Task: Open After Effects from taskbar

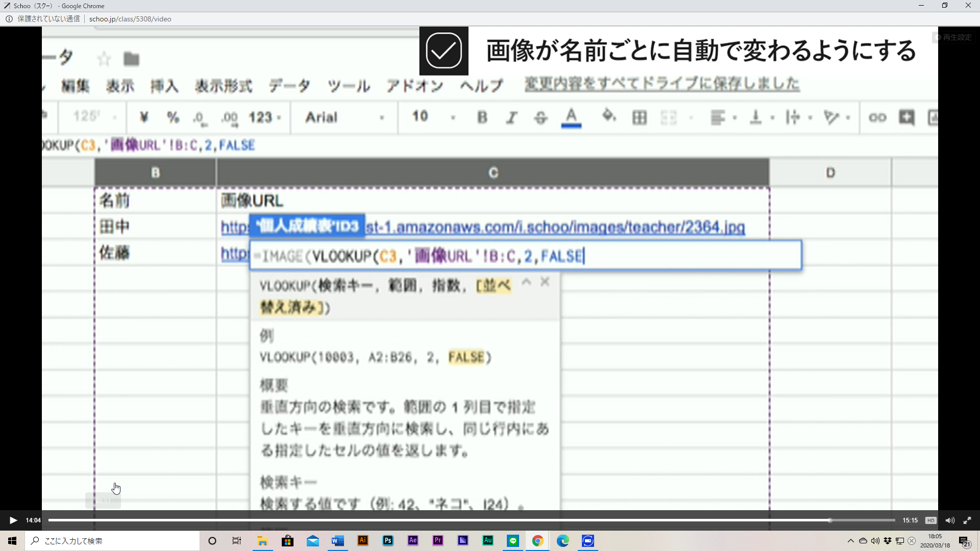Action: click(x=413, y=541)
